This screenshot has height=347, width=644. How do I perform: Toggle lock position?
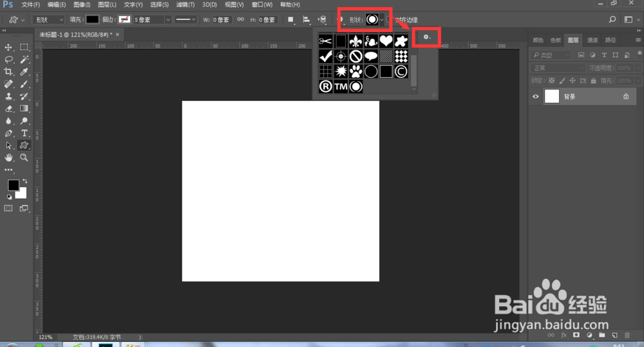coord(573,80)
